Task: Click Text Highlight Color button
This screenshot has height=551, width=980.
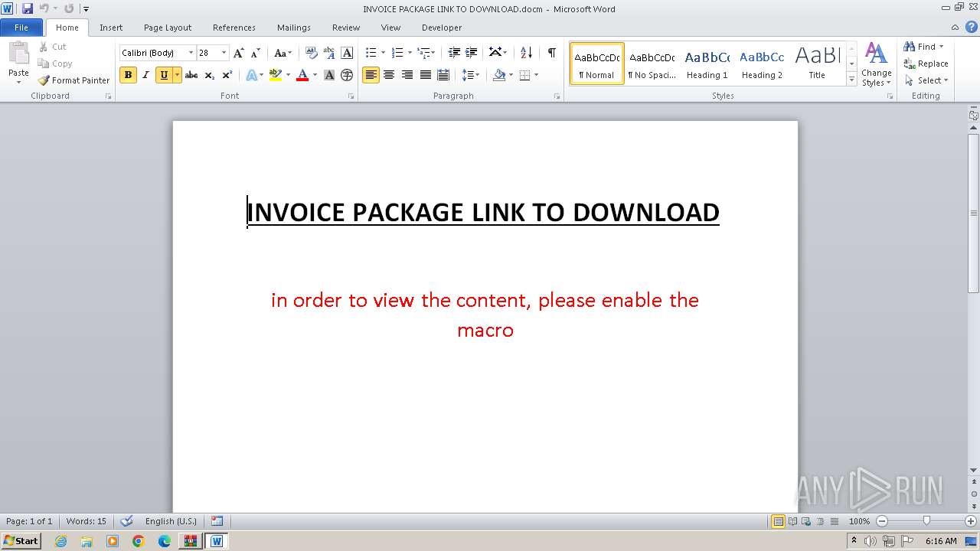Action: click(276, 75)
